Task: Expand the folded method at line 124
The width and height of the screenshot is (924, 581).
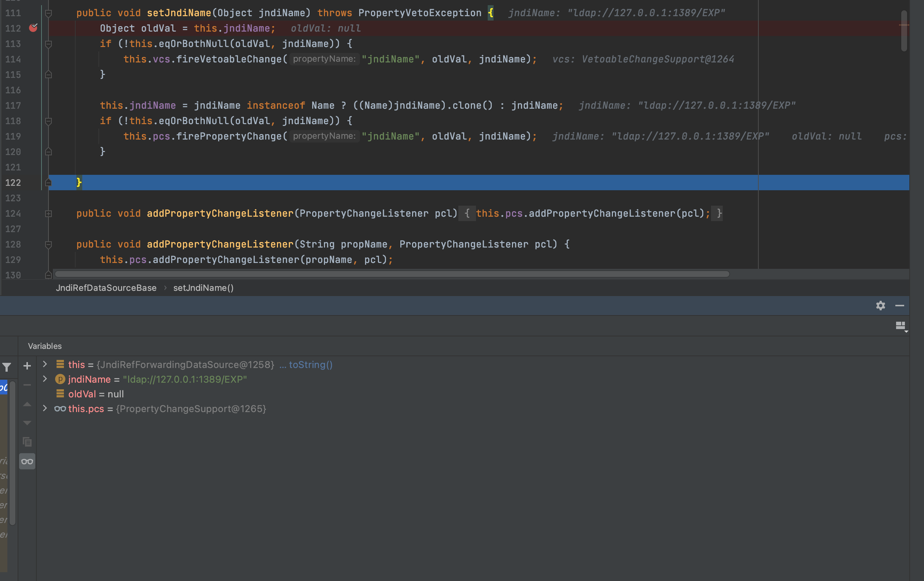Action: [x=48, y=214]
